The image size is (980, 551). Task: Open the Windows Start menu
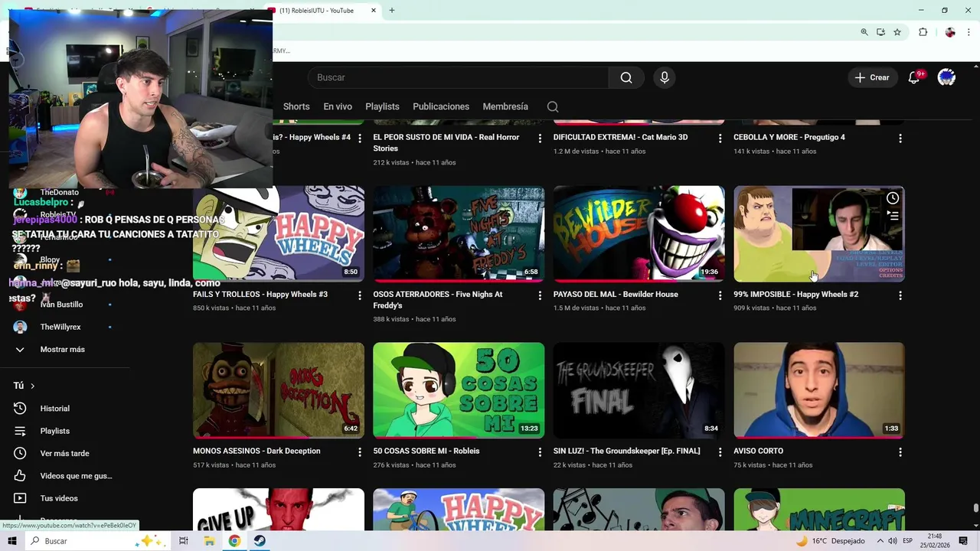coord(12,541)
